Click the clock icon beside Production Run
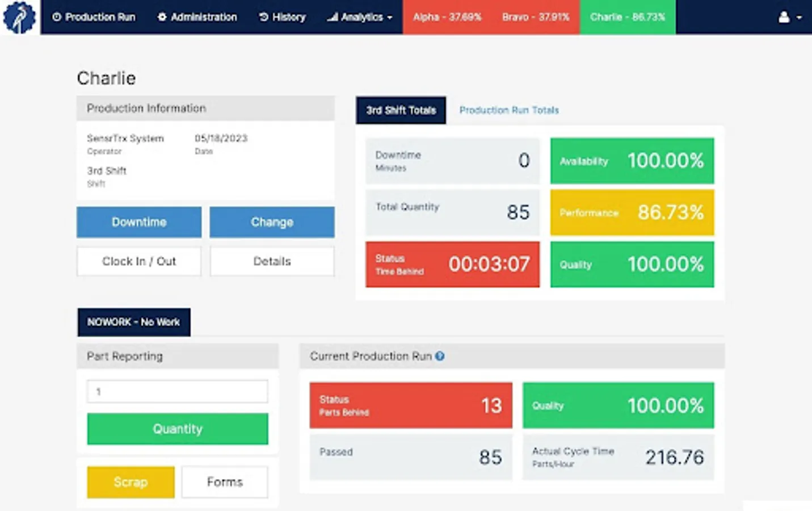Viewport: 812px width, 511px height. pos(57,17)
